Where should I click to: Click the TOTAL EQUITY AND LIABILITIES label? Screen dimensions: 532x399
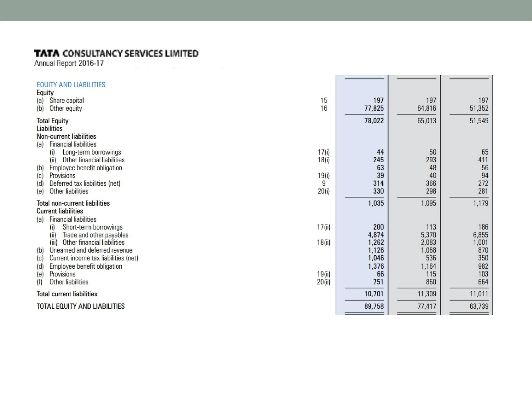[81, 307]
